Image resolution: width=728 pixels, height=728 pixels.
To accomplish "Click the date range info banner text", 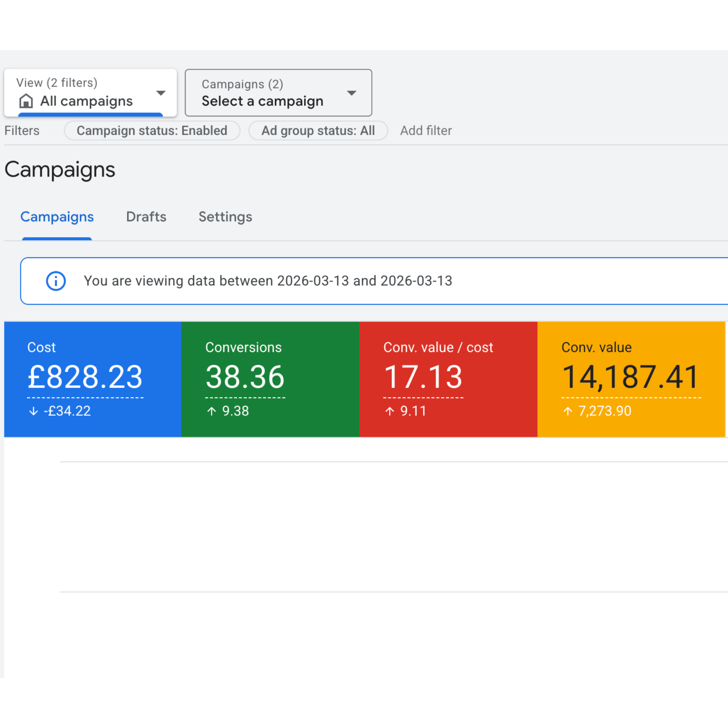I will [268, 281].
